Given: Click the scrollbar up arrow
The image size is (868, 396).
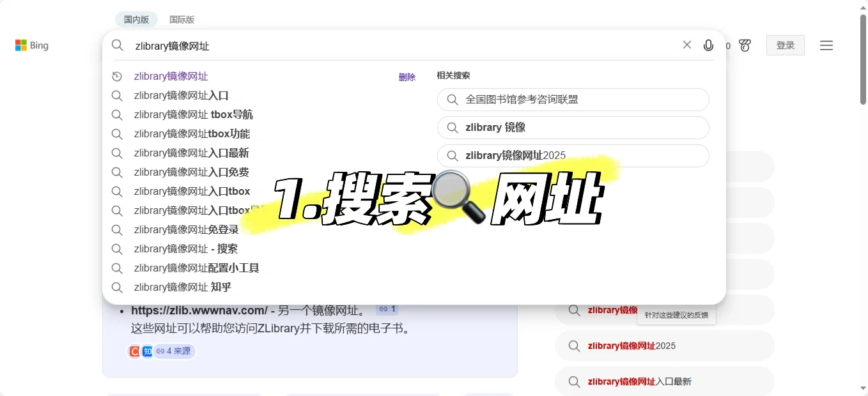Looking at the screenshot, I should [863, 6].
